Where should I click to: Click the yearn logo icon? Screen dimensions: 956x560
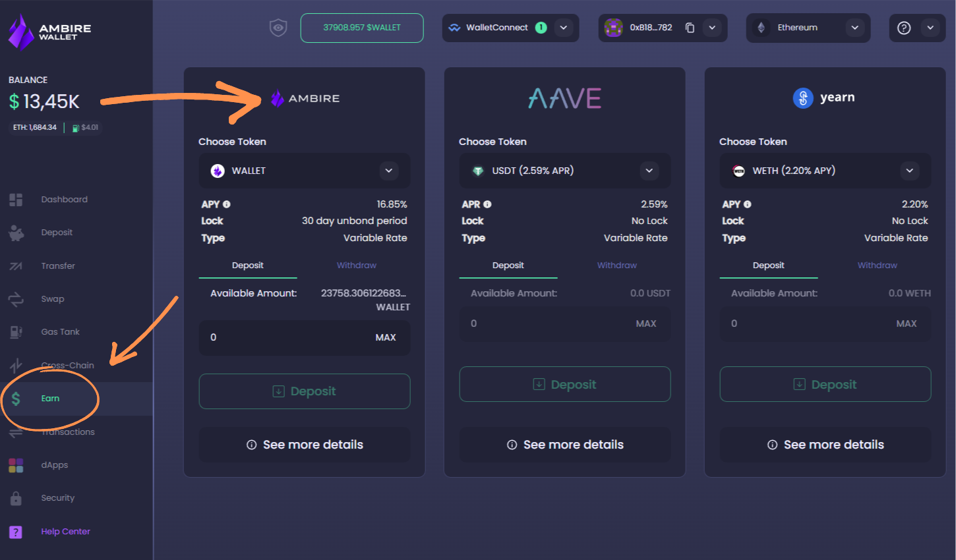click(802, 98)
